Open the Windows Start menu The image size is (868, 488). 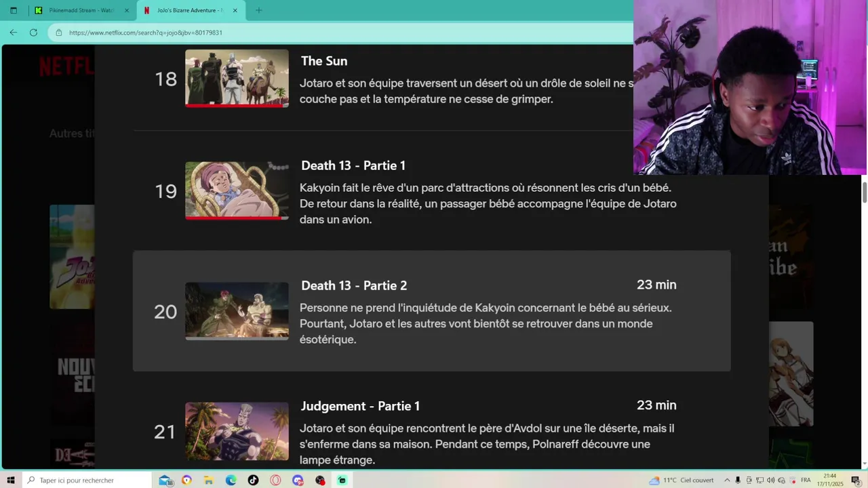coord(10,480)
